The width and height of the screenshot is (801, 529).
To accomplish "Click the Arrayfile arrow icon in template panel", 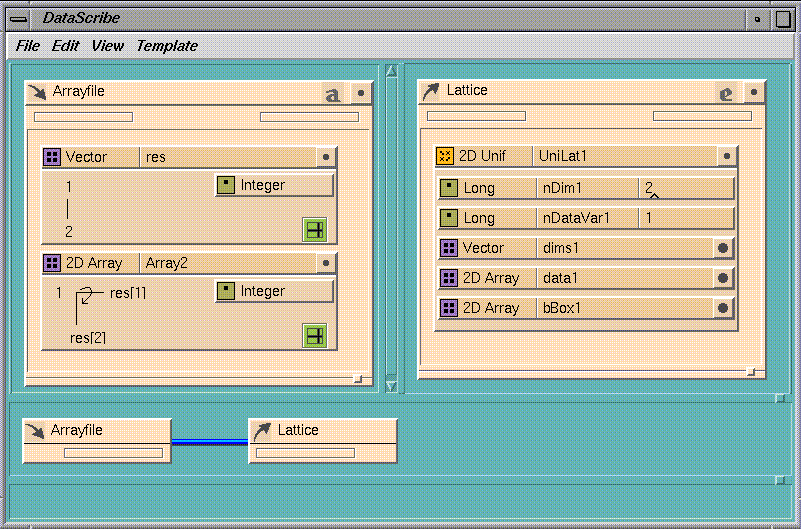I will pos(36,92).
